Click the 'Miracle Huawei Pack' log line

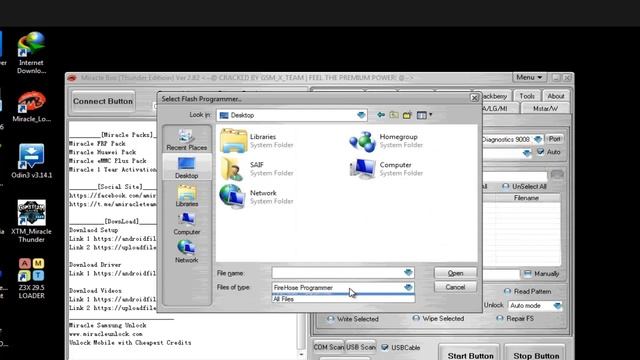click(102, 152)
